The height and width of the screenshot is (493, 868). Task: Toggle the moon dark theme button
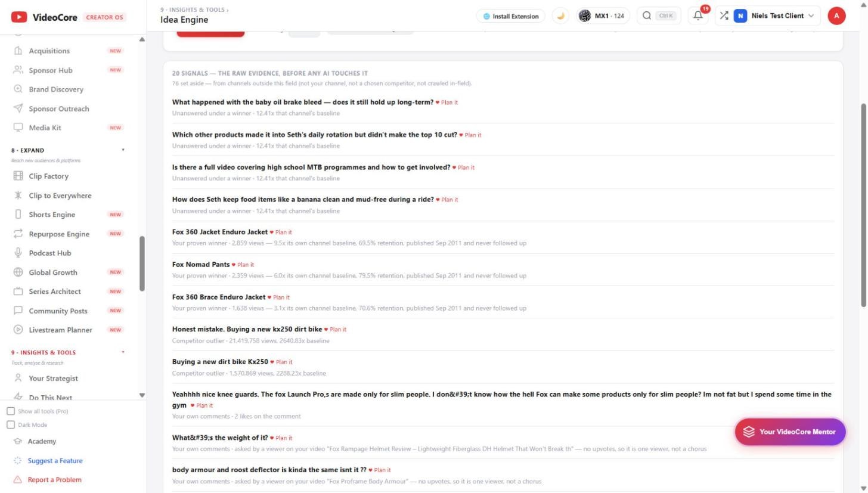(x=560, y=16)
